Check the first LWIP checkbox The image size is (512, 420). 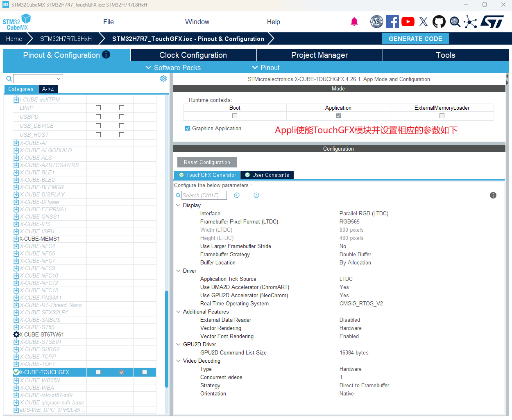click(98, 108)
